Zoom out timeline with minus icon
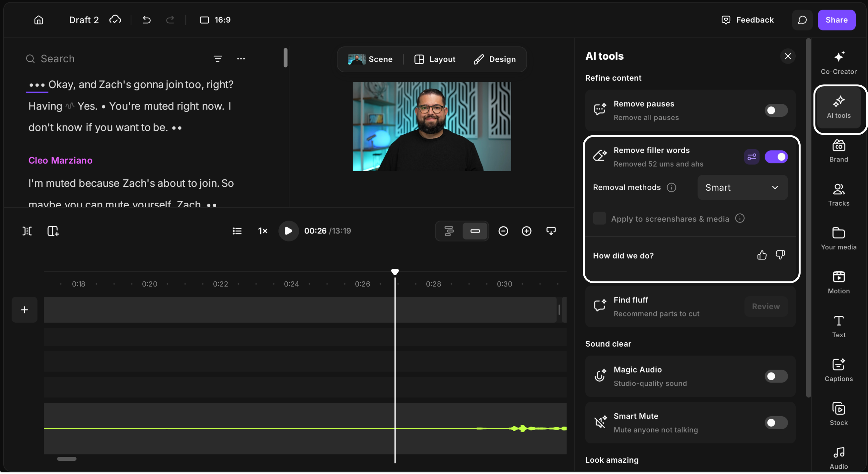868x474 pixels. coord(503,231)
